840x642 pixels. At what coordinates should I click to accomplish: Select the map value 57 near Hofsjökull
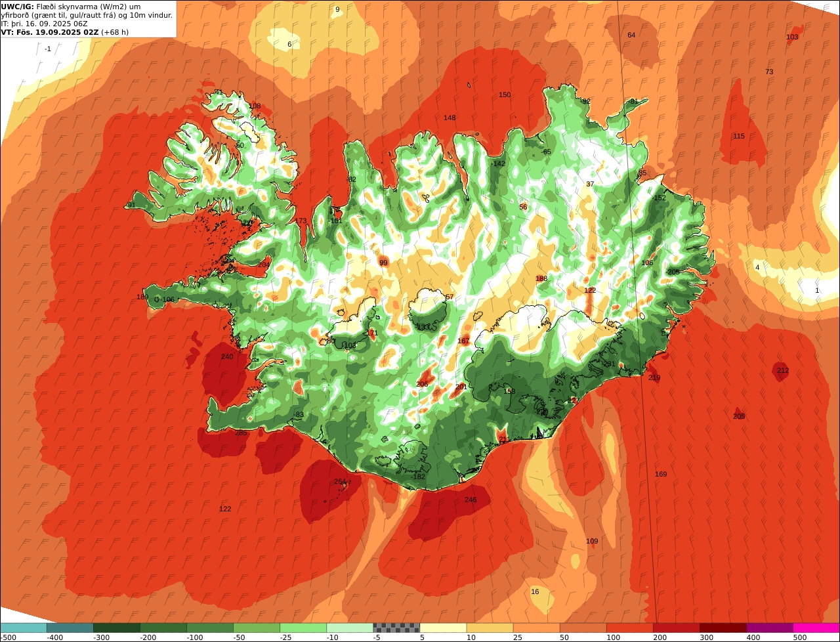tap(450, 297)
